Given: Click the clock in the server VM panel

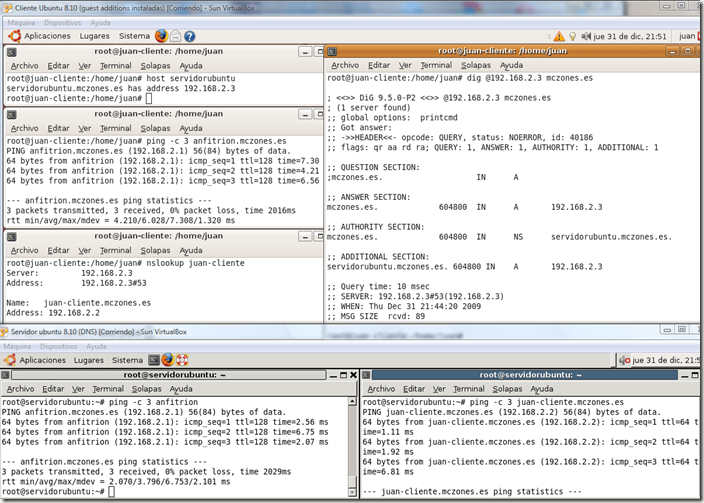Looking at the screenshot, I should (x=666, y=360).
